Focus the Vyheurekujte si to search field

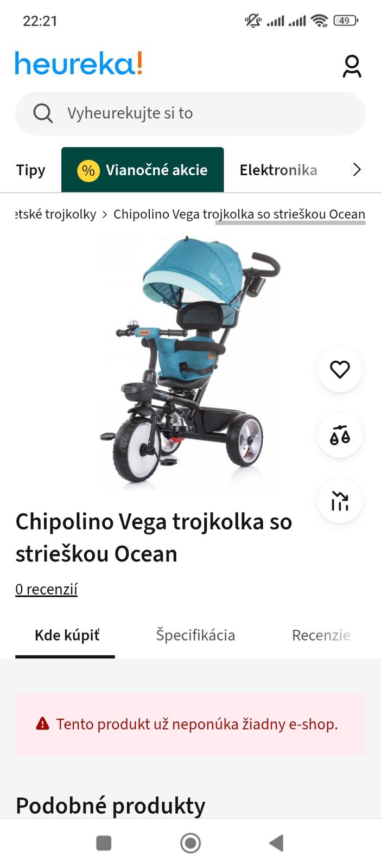pyautogui.click(x=190, y=113)
